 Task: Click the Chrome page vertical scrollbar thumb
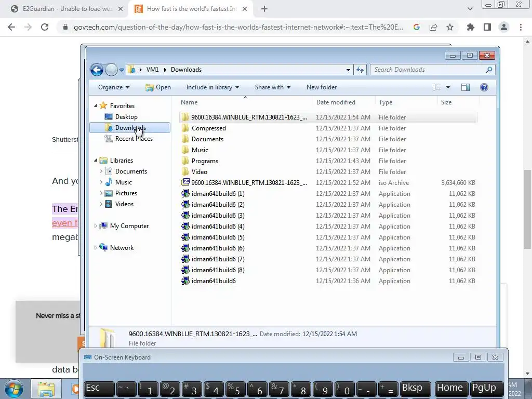tap(527, 209)
